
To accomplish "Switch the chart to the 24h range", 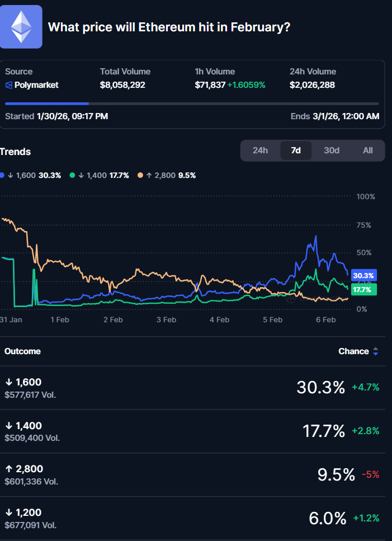I will (260, 150).
